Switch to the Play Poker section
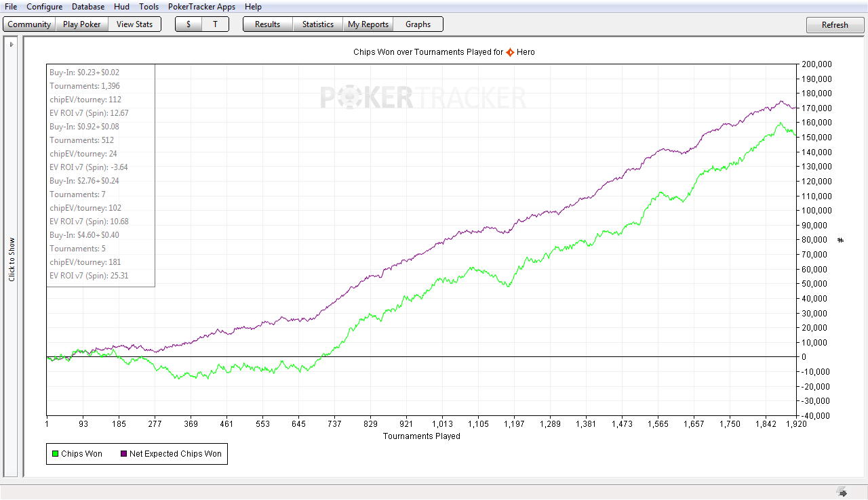 81,24
